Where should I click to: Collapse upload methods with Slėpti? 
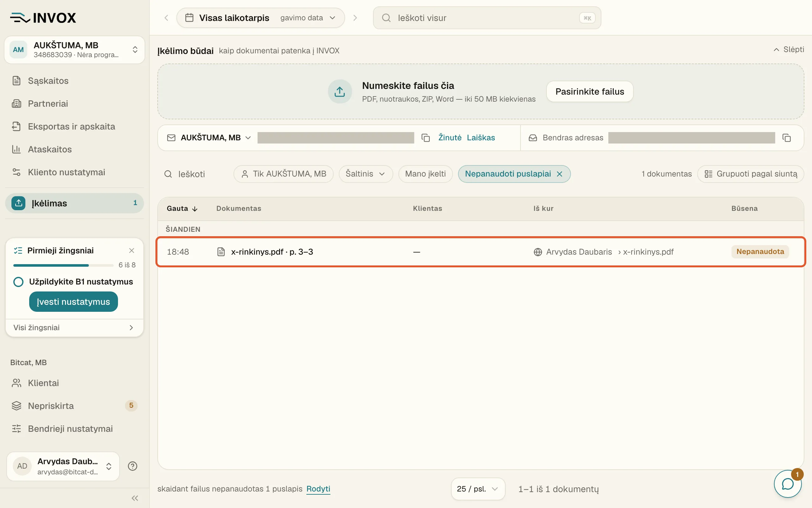(x=789, y=50)
